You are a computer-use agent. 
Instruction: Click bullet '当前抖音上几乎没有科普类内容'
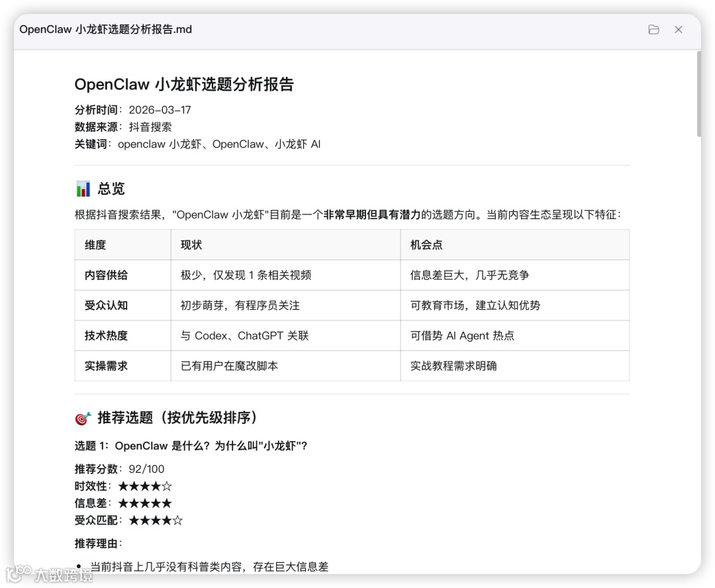point(209,567)
